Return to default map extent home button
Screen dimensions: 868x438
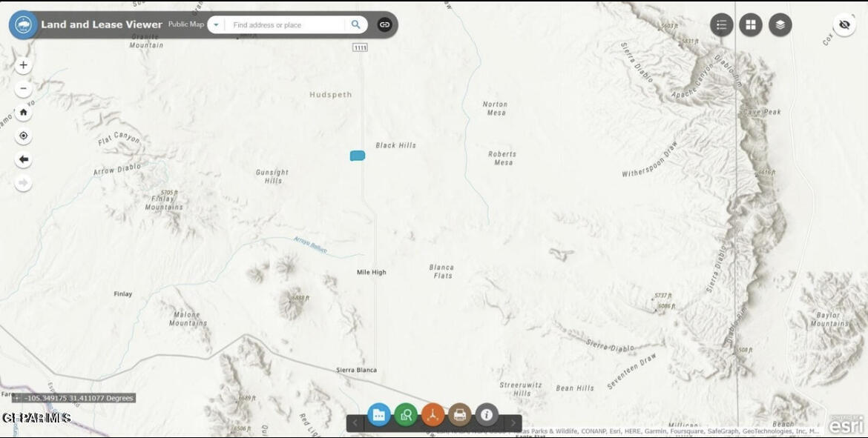coord(24,113)
